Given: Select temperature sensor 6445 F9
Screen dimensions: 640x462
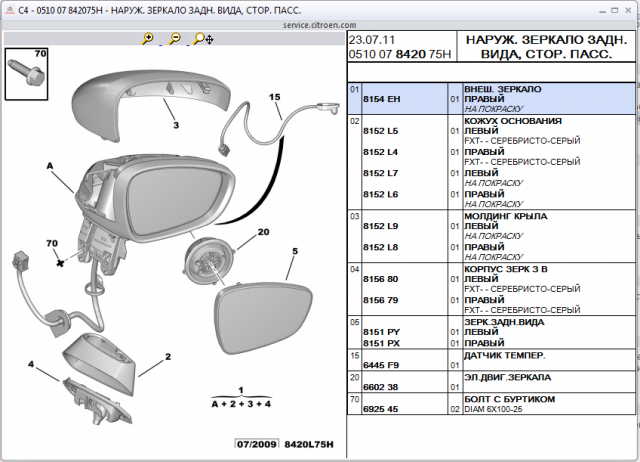Looking at the screenshot, I should [x=380, y=364].
